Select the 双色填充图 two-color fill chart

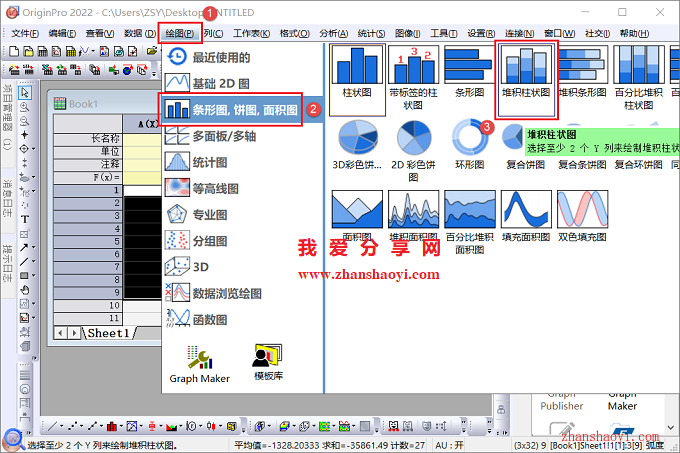pyautogui.click(x=582, y=215)
